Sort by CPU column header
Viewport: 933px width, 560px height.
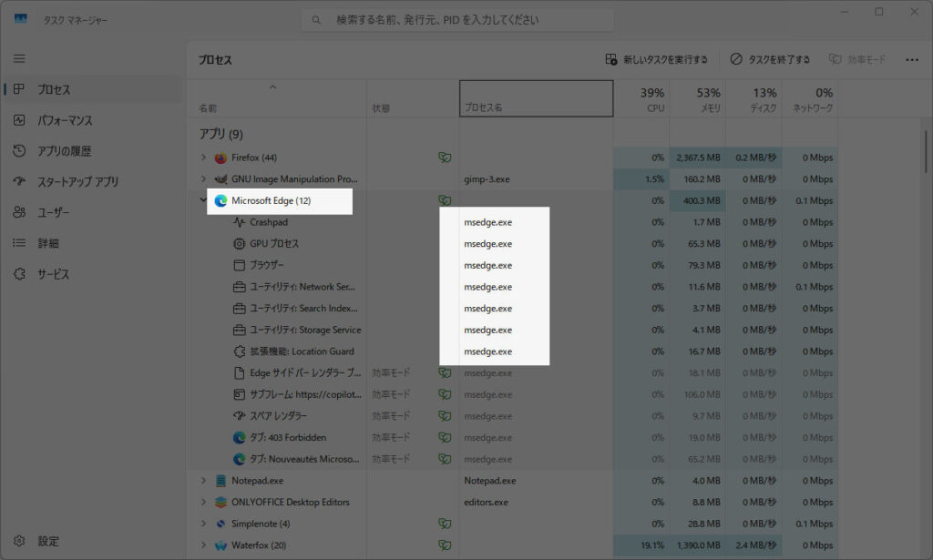[641, 98]
